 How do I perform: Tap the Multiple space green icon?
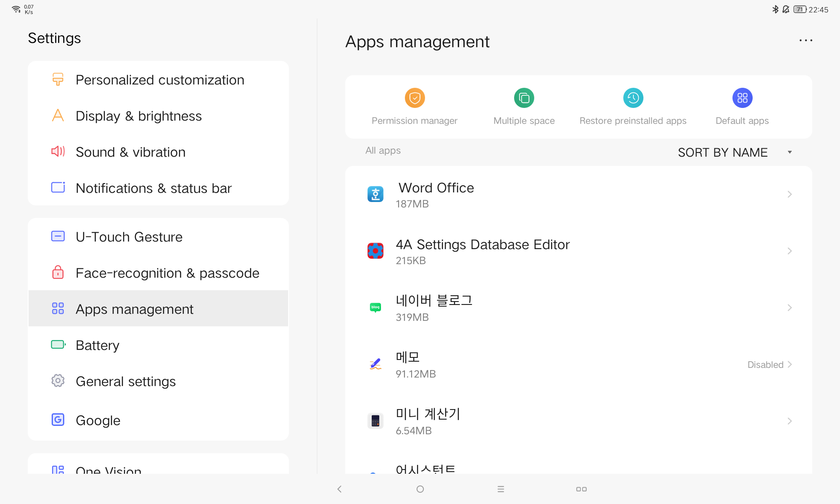coord(524,98)
